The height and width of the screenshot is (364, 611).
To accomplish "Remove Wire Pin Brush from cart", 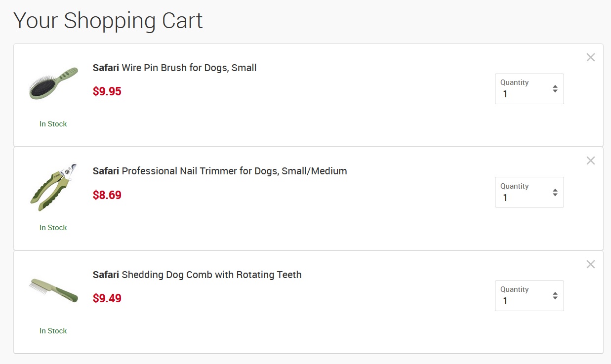I will pyautogui.click(x=590, y=57).
